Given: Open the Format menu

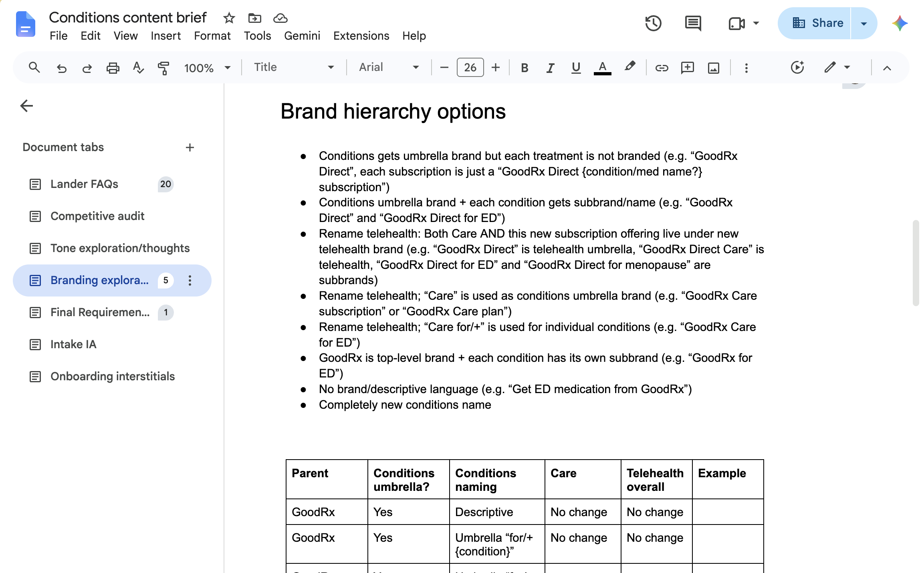Looking at the screenshot, I should [212, 36].
